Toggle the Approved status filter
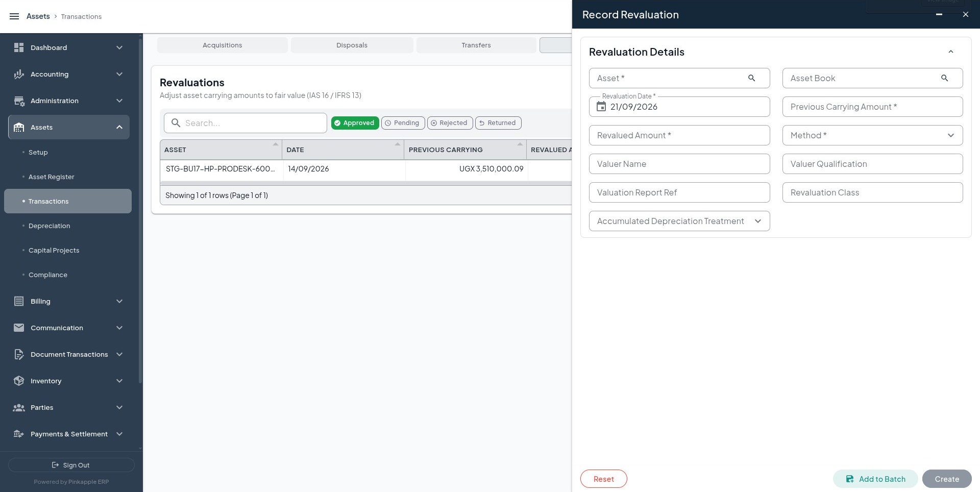This screenshot has width=980, height=492. tap(355, 123)
